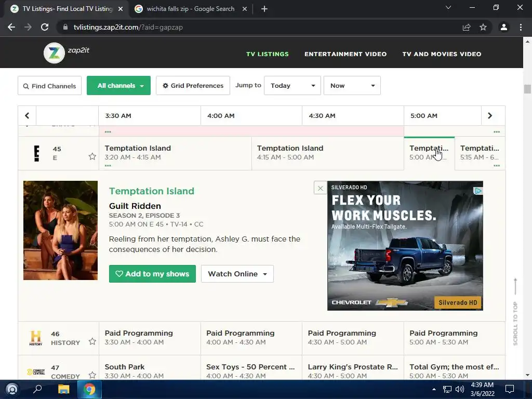Favorite channel 45 E with star
This screenshot has width=532, height=399.
pos(92,156)
